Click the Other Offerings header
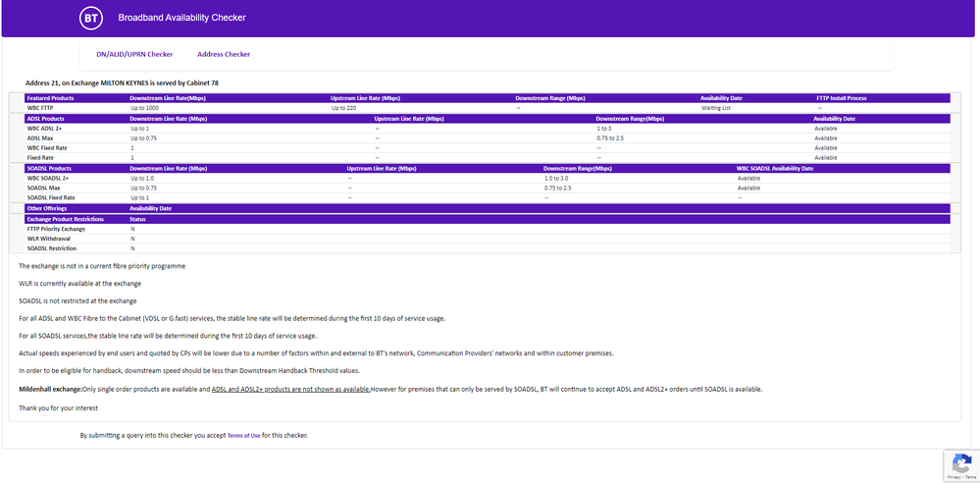 (x=47, y=208)
